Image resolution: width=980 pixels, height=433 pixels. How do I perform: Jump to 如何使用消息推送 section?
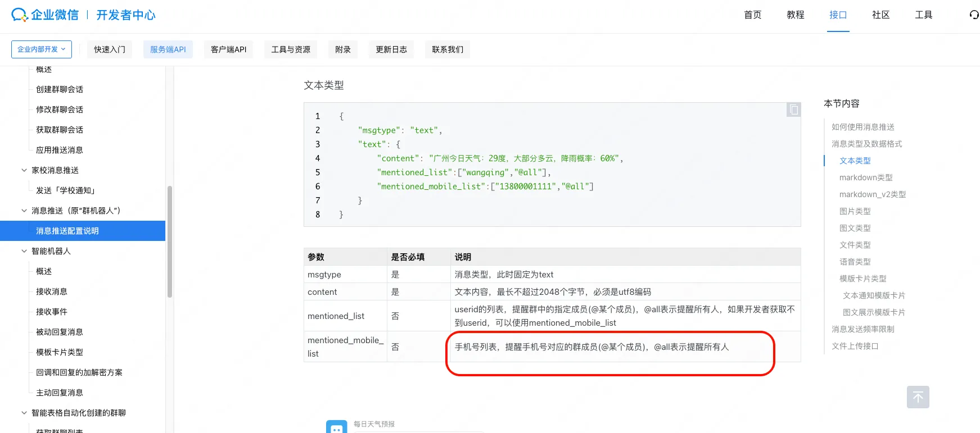[863, 127]
